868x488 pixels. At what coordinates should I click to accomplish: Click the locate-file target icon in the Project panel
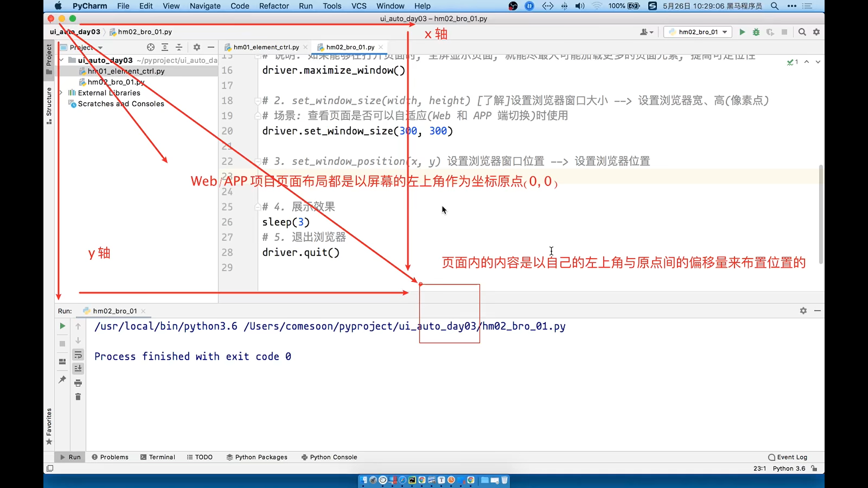(x=151, y=47)
